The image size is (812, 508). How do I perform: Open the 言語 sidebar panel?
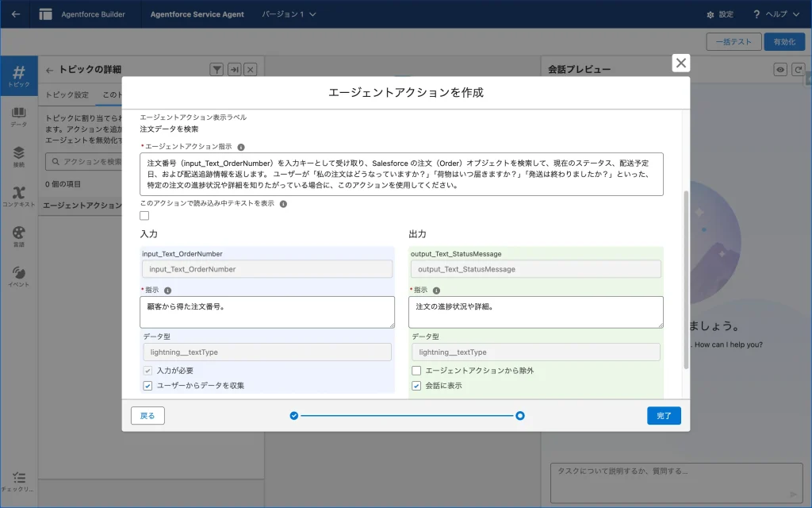(18, 237)
